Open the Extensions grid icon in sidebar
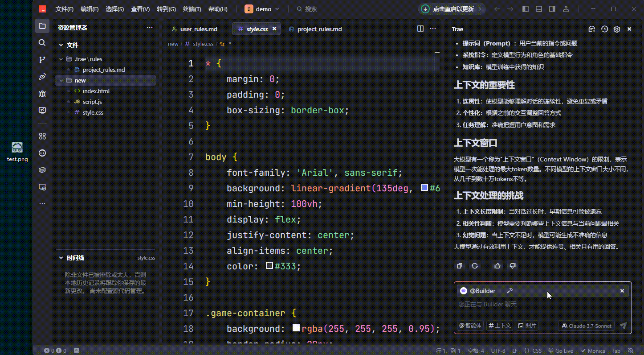The width and height of the screenshot is (644, 355). 42,136
